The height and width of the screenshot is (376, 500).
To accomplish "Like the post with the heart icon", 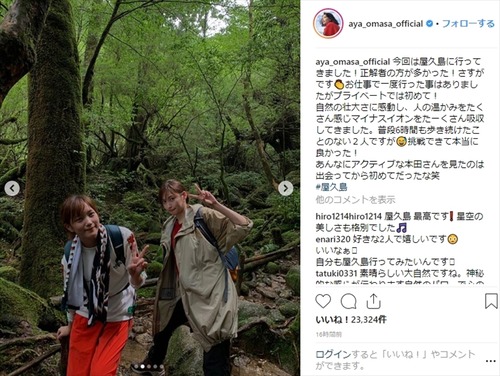I will coord(323,301).
